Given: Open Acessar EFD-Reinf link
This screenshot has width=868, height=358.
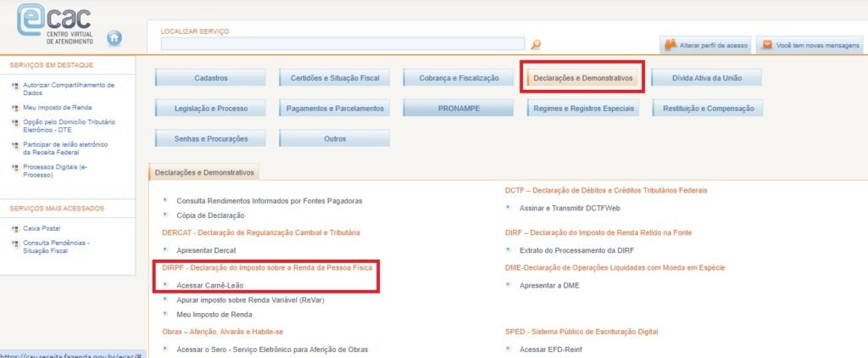Looking at the screenshot, I should [551, 350].
